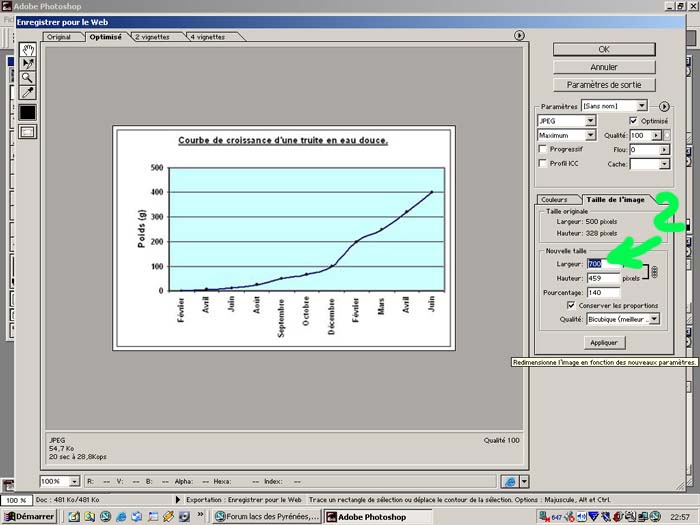Screen dimensions: 700x525
Task: Switch to the 2 vignettes tab
Action: pos(150,37)
